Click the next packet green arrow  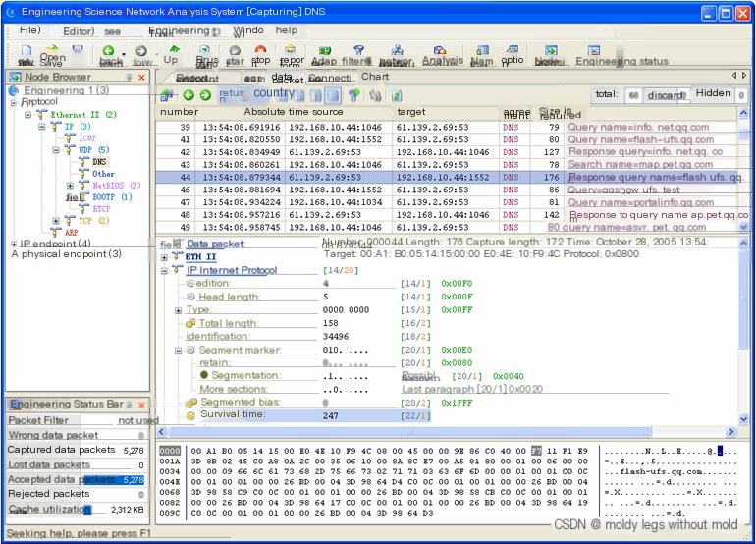(205, 95)
